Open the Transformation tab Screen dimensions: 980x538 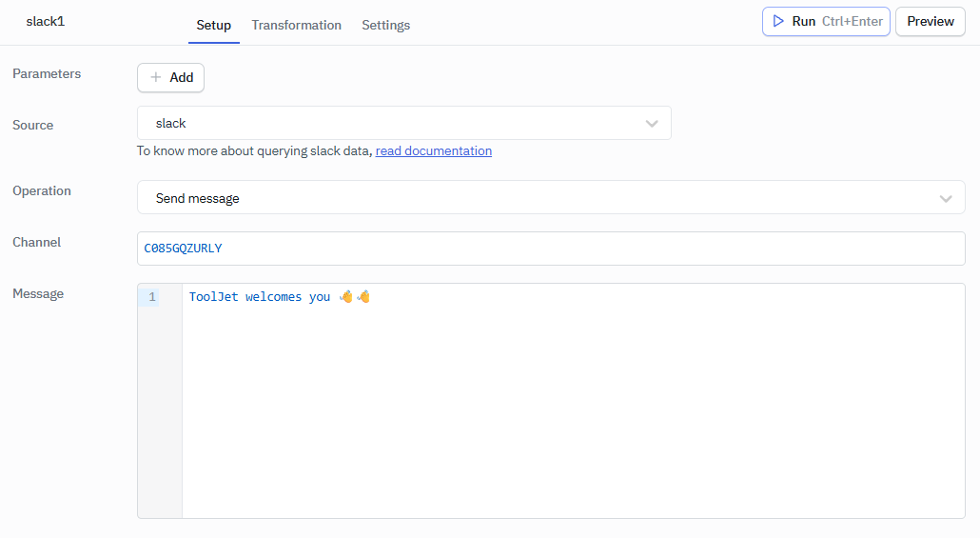pyautogui.click(x=296, y=25)
